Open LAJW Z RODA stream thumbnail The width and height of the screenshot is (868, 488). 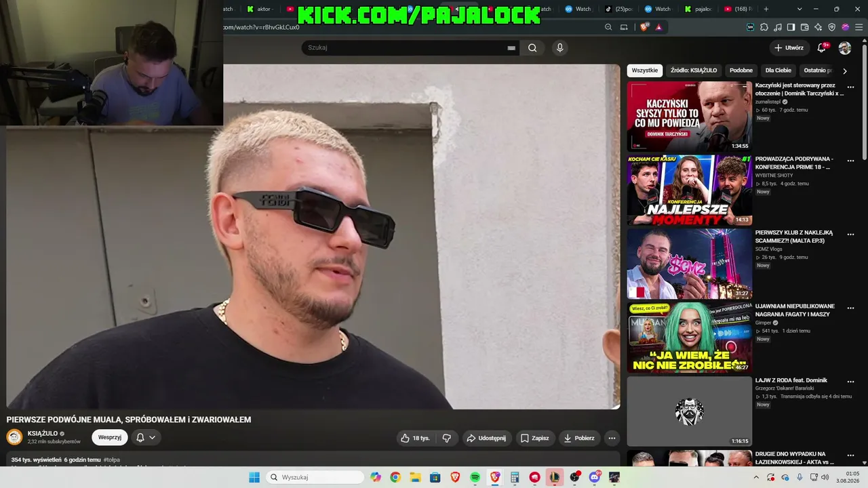point(690,411)
